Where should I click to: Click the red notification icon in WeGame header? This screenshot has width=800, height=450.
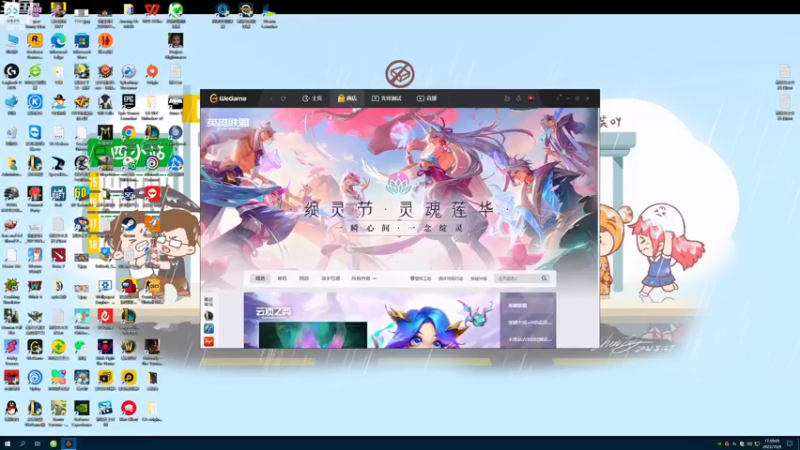click(x=531, y=98)
